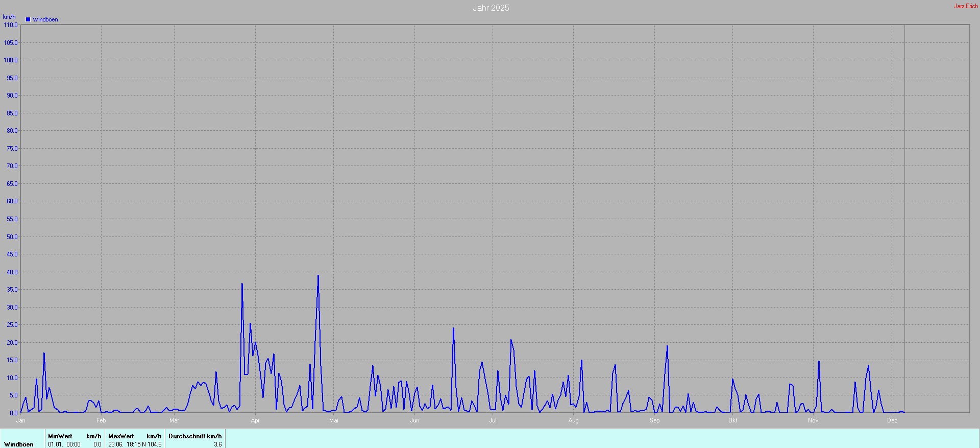Select the 20.0 y-axis value
Viewport: 980px width, 448px height.
tap(12, 343)
